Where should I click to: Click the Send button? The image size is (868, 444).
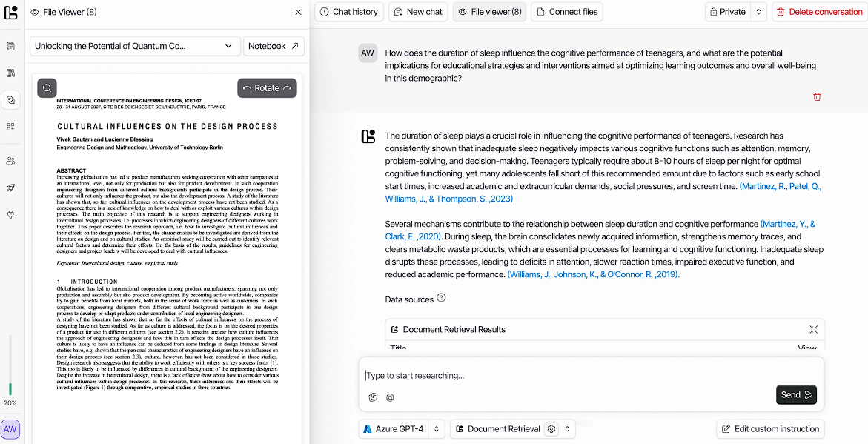coord(796,395)
